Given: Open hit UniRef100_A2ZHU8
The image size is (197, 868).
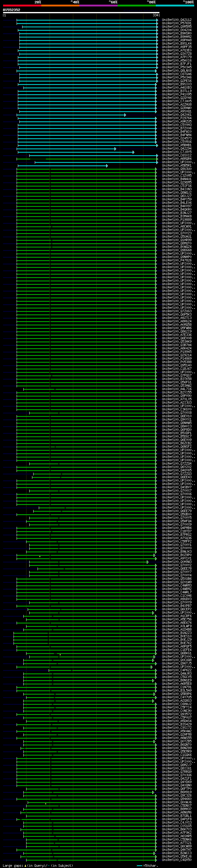Looking at the screenshot, I should 176,104.
